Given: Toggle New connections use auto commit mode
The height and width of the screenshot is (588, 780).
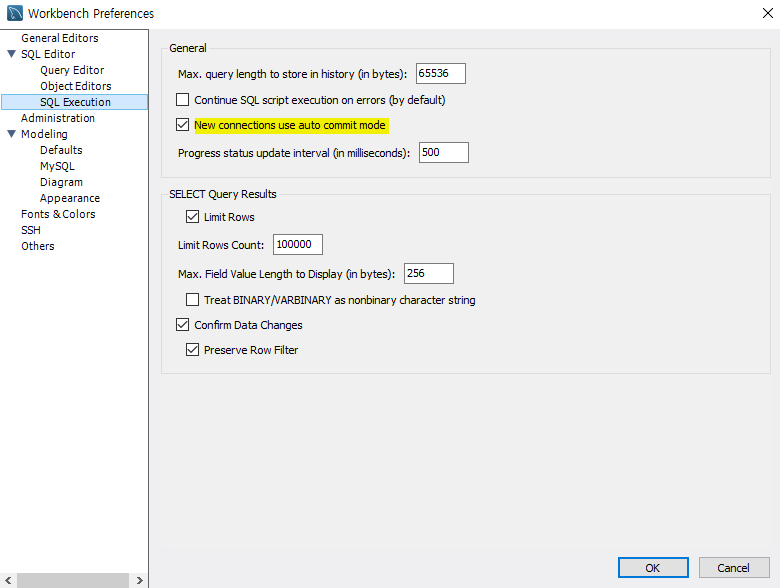Looking at the screenshot, I should pyautogui.click(x=183, y=124).
